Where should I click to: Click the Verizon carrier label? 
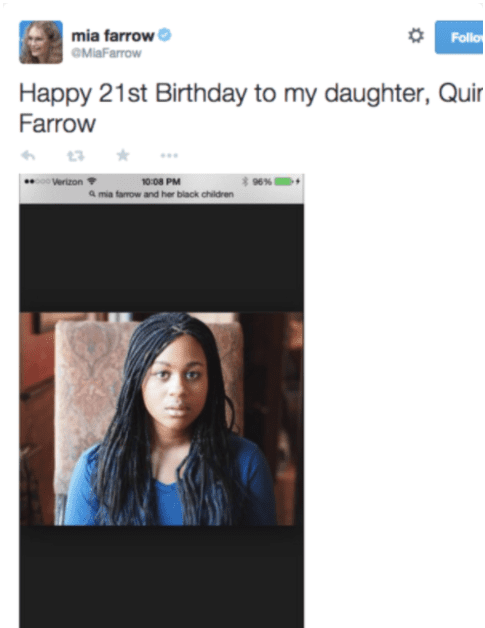tap(67, 182)
